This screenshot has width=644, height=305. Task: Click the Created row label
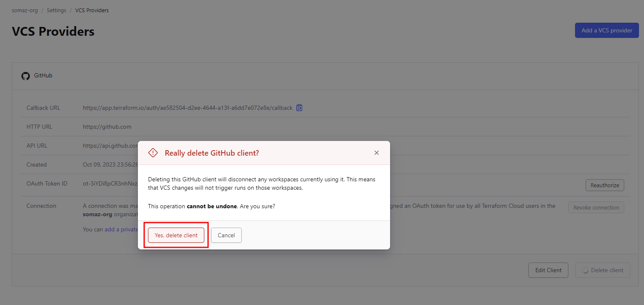coord(37,164)
